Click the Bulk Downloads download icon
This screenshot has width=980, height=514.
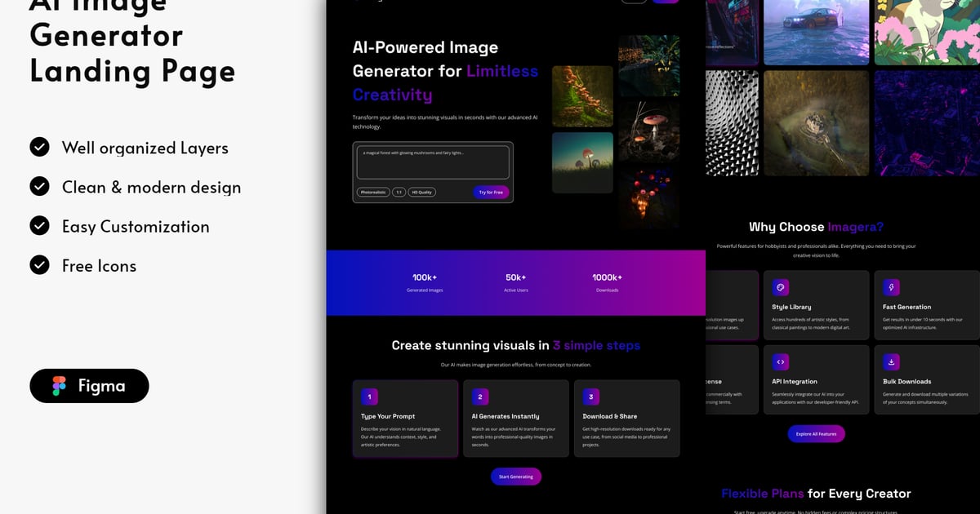click(891, 361)
